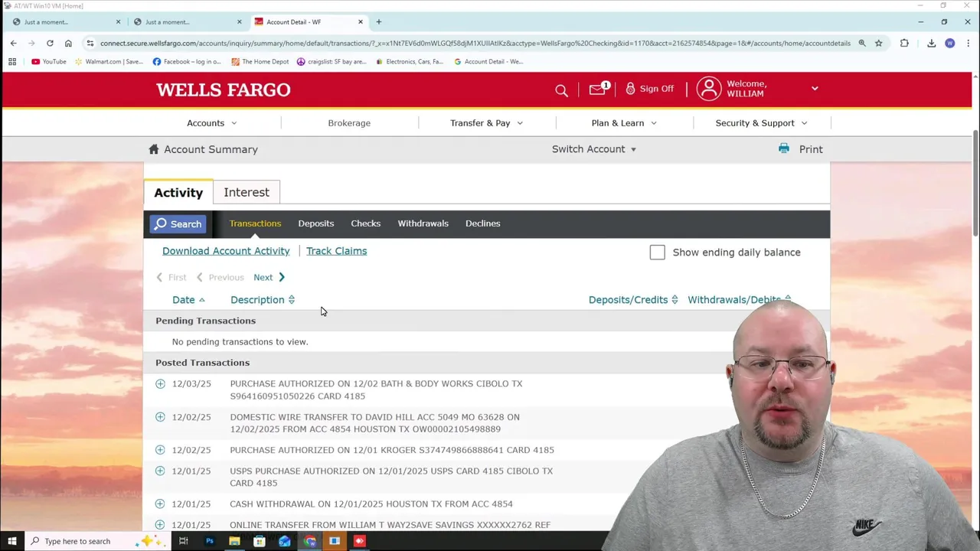Select the Deposits filter
Image resolution: width=980 pixels, height=551 pixels.
(x=315, y=223)
